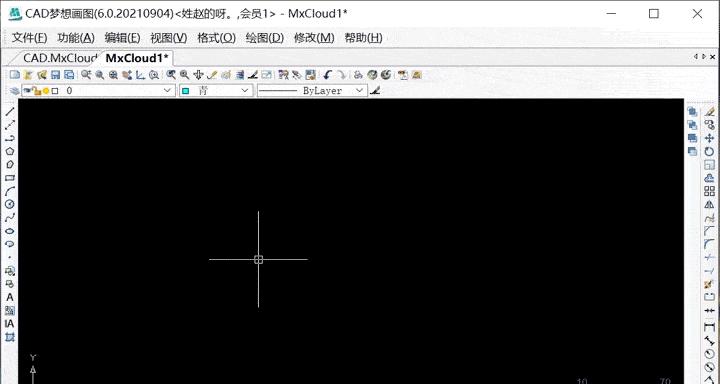Select the Circle drawing tool
This screenshot has width=720, height=384.
click(10, 204)
